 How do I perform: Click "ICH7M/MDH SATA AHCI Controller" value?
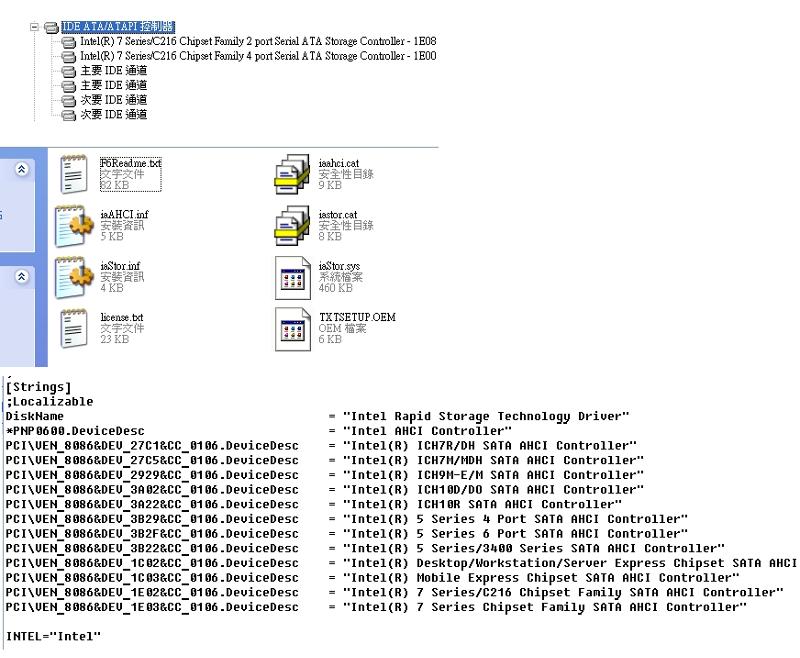[x=493, y=461]
